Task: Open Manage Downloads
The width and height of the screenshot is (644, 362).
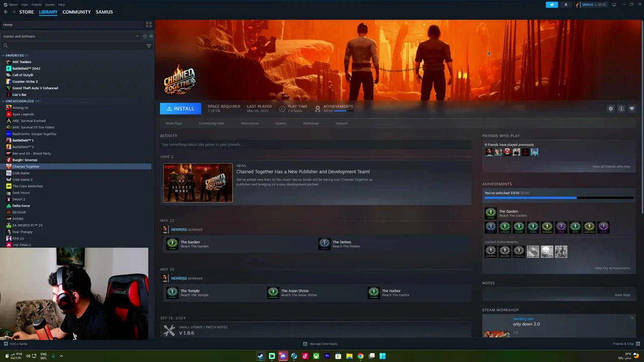Action: (x=320, y=344)
